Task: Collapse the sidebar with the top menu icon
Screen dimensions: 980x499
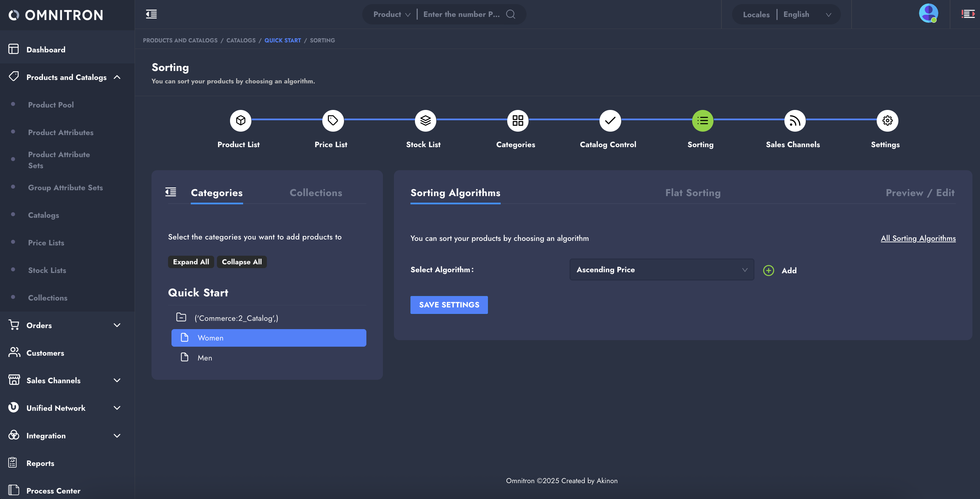Action: 152,14
